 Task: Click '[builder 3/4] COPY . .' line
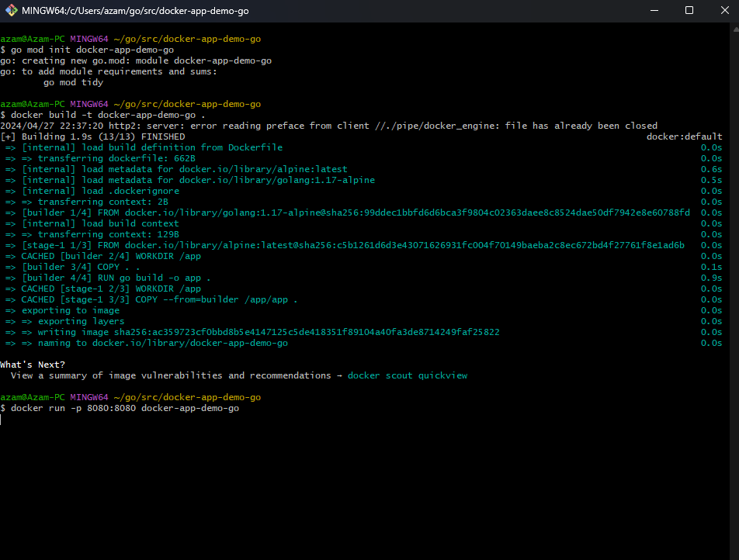(x=73, y=267)
